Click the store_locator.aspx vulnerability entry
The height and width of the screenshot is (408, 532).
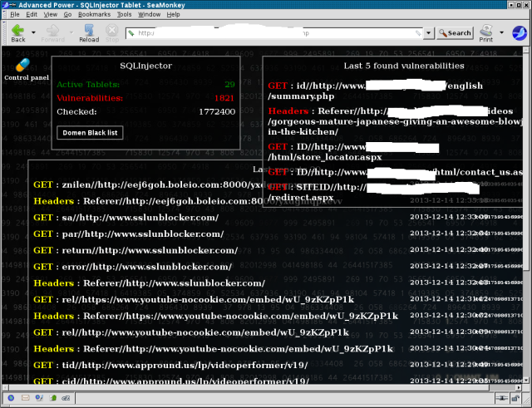pos(353,151)
